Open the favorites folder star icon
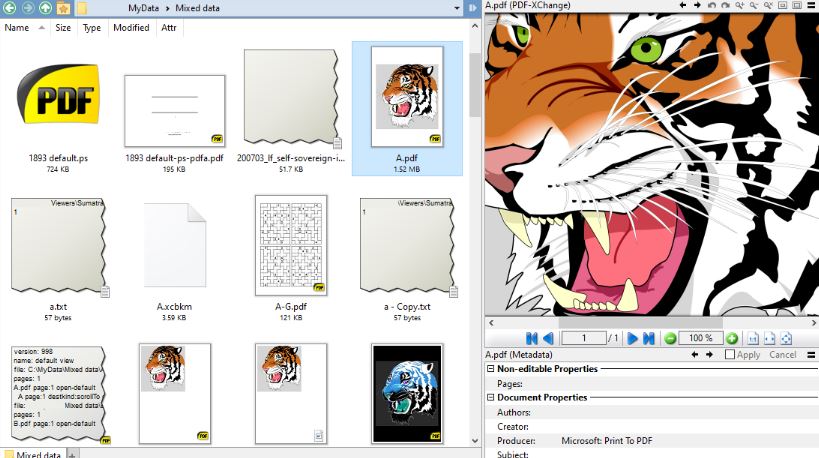Image resolution: width=819 pixels, height=458 pixels. tap(63, 7)
